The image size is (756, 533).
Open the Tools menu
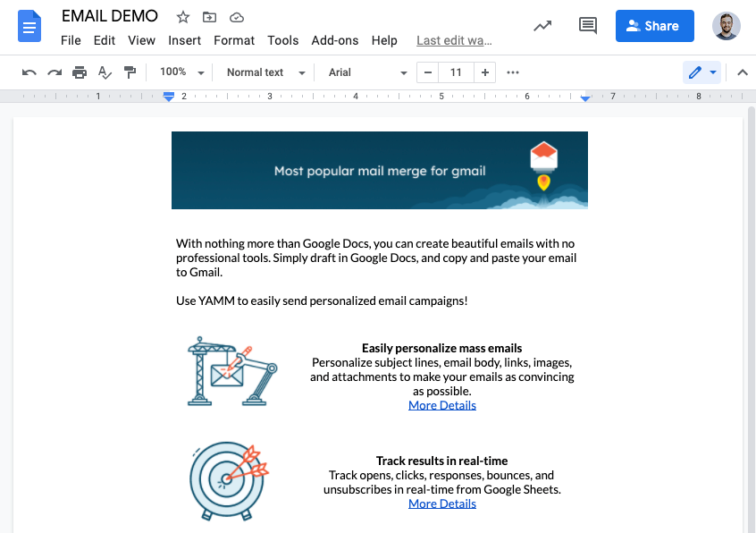tap(282, 40)
